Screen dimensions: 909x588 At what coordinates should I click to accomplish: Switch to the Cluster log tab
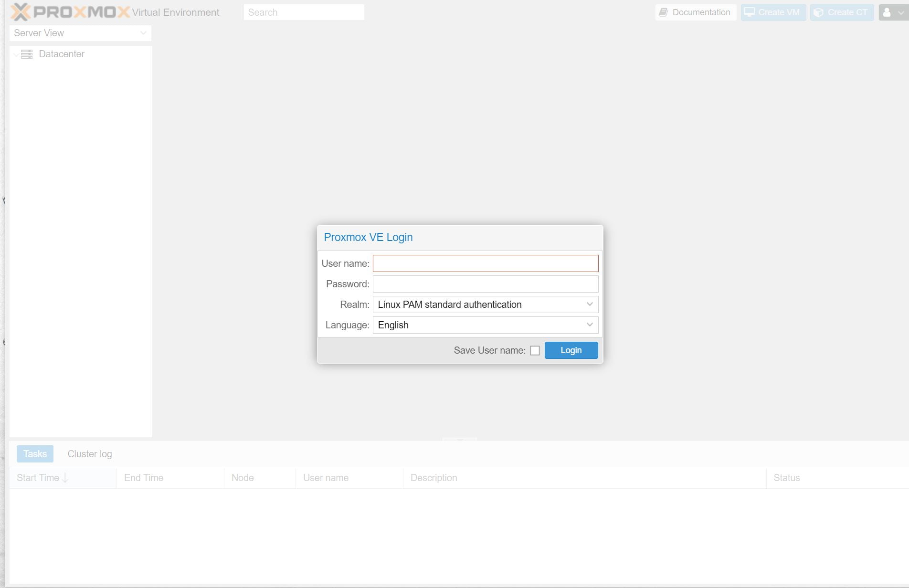point(90,454)
